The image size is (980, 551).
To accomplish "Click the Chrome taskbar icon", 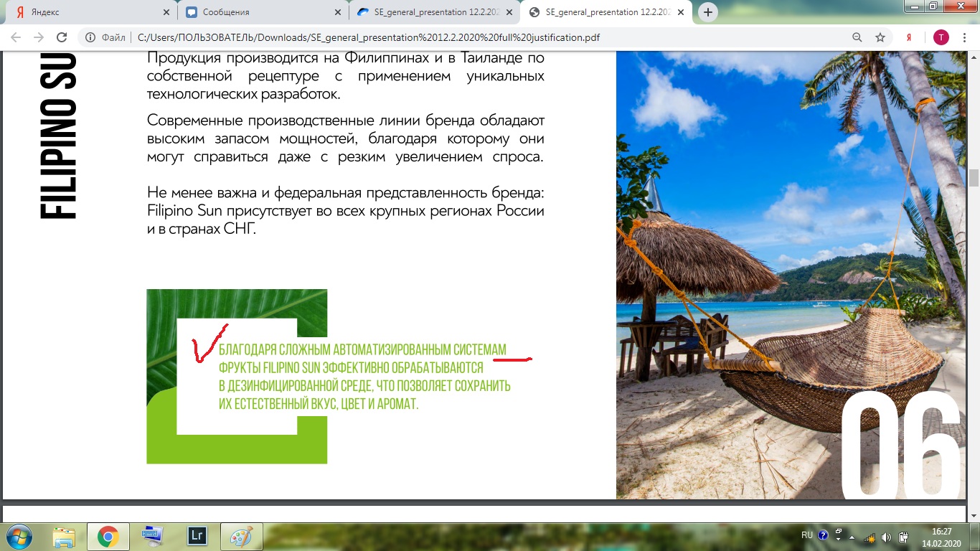I will [108, 537].
